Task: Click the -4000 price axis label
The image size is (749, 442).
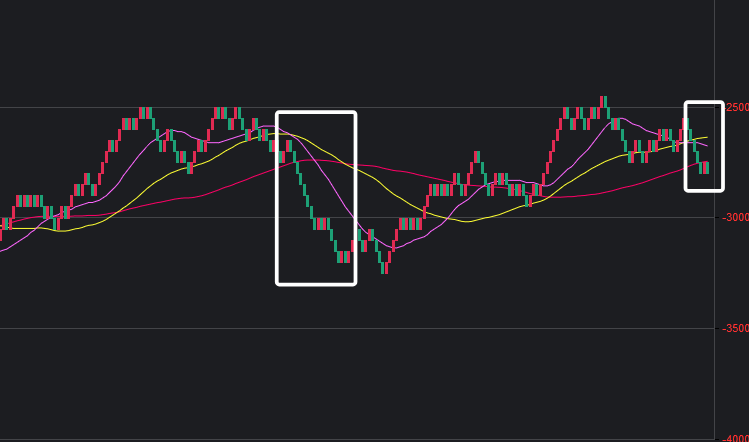Action: (x=733, y=437)
